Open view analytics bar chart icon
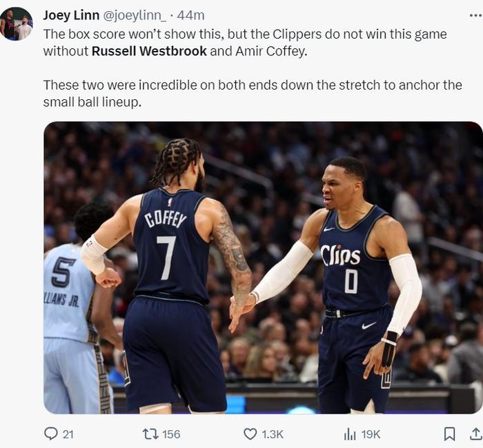Image resolution: width=483 pixels, height=448 pixels. tap(350, 434)
